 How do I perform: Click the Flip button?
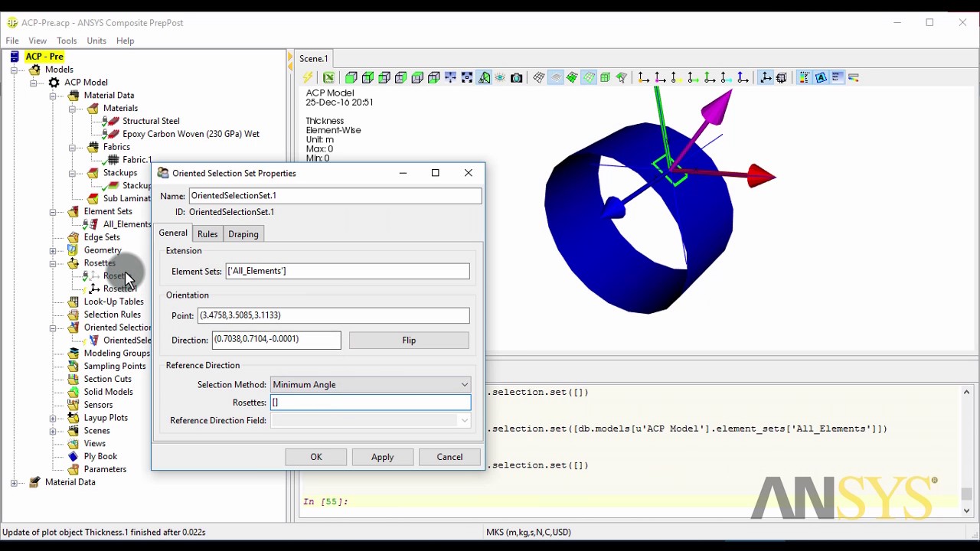409,340
